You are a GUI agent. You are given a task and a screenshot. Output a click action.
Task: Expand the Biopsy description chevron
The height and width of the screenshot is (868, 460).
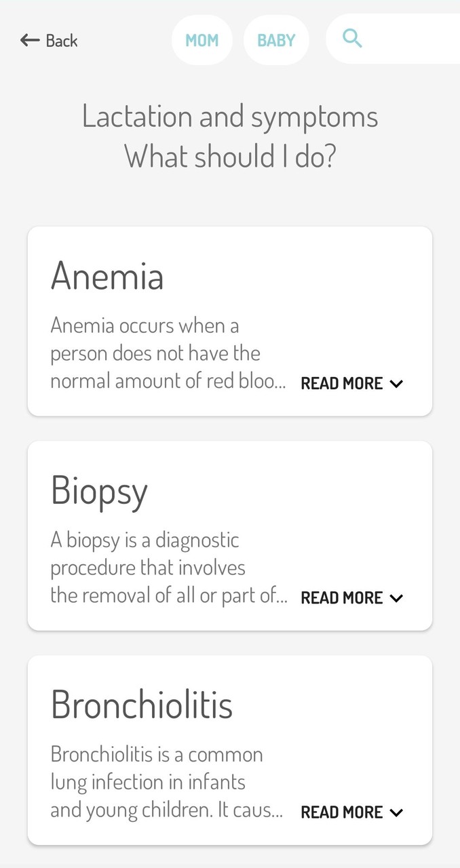click(396, 597)
